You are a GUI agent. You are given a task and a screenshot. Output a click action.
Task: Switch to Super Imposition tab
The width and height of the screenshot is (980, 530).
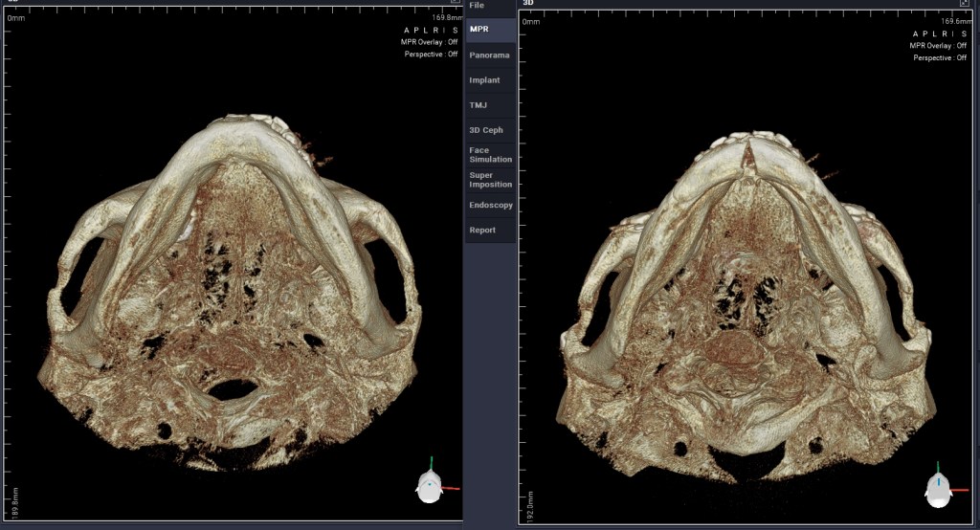pos(490,180)
